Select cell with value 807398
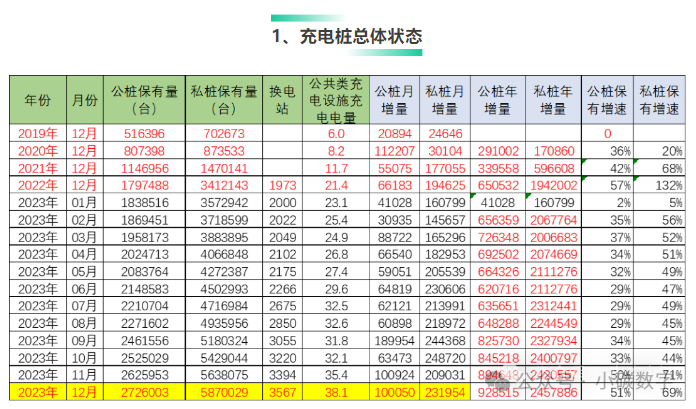This screenshot has width=696, height=409. tap(144, 151)
